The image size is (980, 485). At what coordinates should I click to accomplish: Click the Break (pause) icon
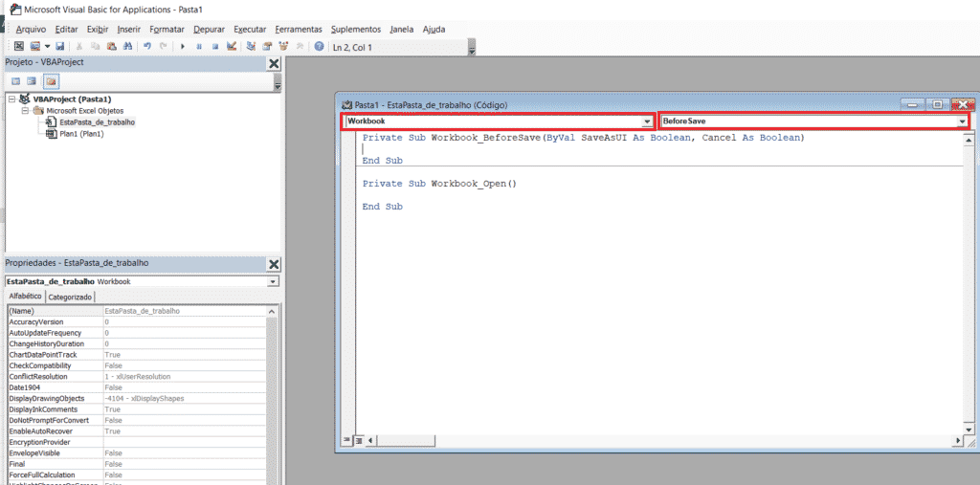click(199, 46)
